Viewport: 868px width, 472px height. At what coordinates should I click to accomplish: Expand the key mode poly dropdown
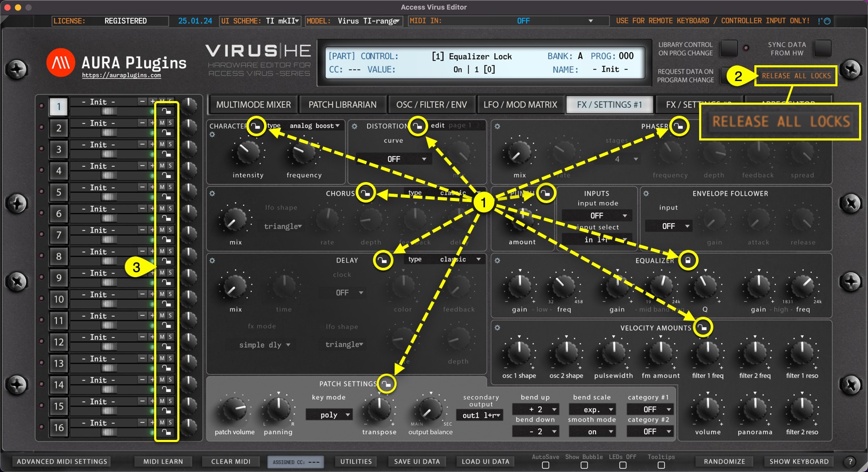coord(335,415)
